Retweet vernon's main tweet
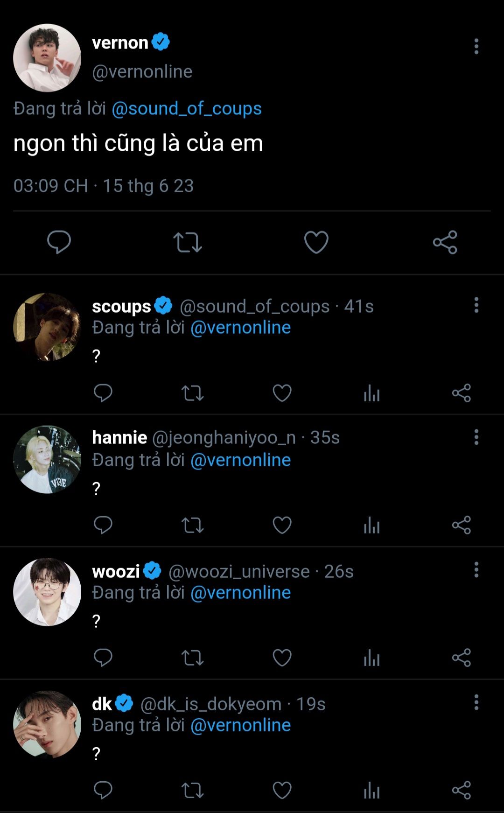Screen dimensions: 504x813 point(188,242)
